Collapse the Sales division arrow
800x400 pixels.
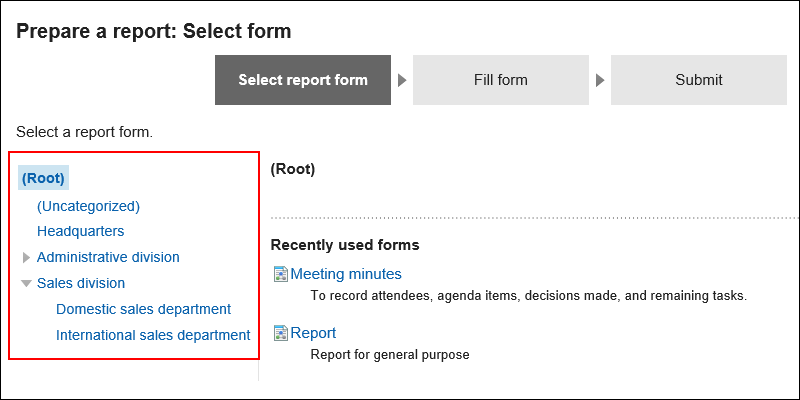point(27,284)
